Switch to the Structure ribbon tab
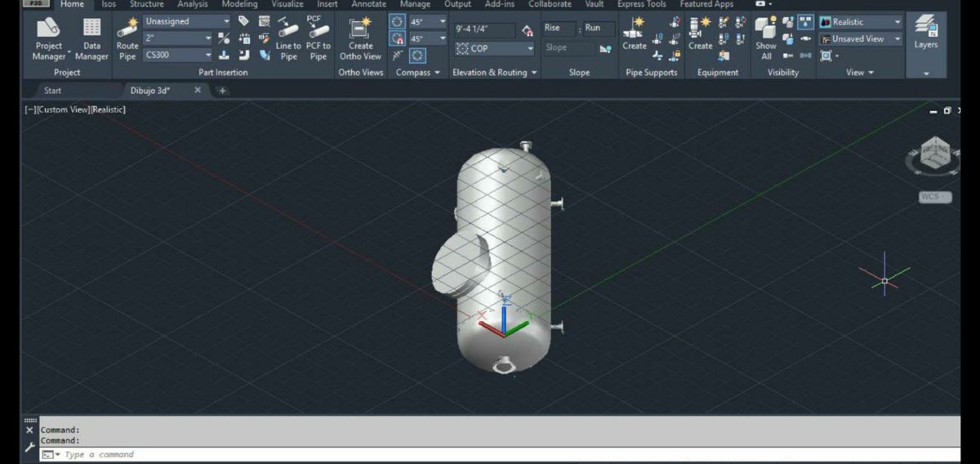The height and width of the screenshot is (464, 980). (146, 4)
